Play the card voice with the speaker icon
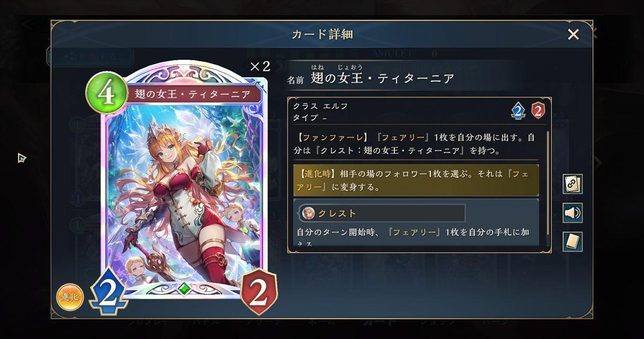The width and height of the screenshot is (644, 339). [573, 213]
